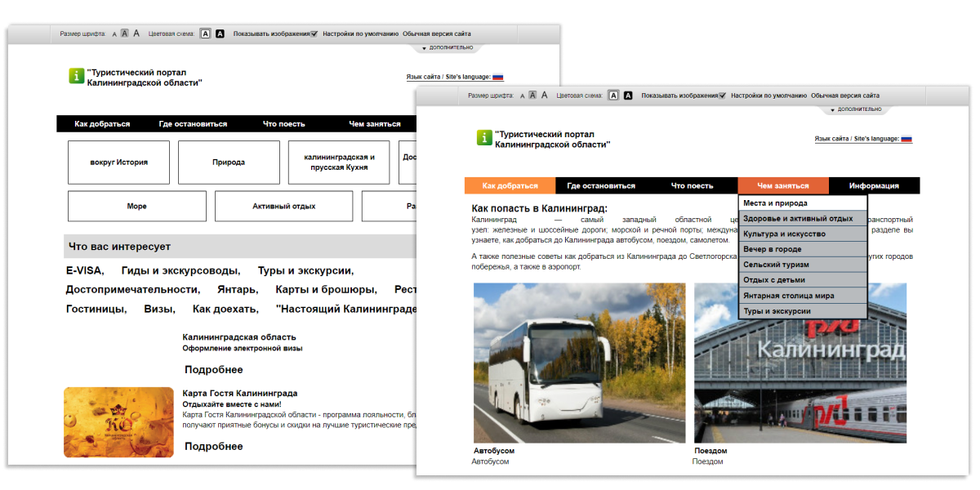Open 'Янтарь' tag link
The image size is (980, 490).
(x=238, y=290)
